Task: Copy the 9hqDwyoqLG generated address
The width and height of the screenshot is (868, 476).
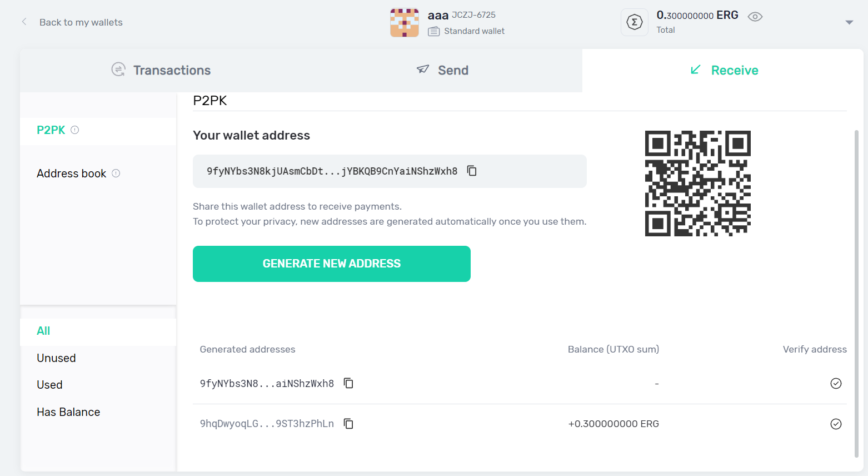Action: click(x=348, y=424)
